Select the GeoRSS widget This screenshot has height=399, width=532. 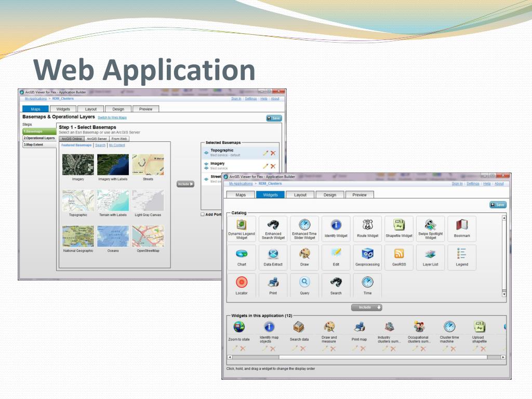pyautogui.click(x=399, y=258)
